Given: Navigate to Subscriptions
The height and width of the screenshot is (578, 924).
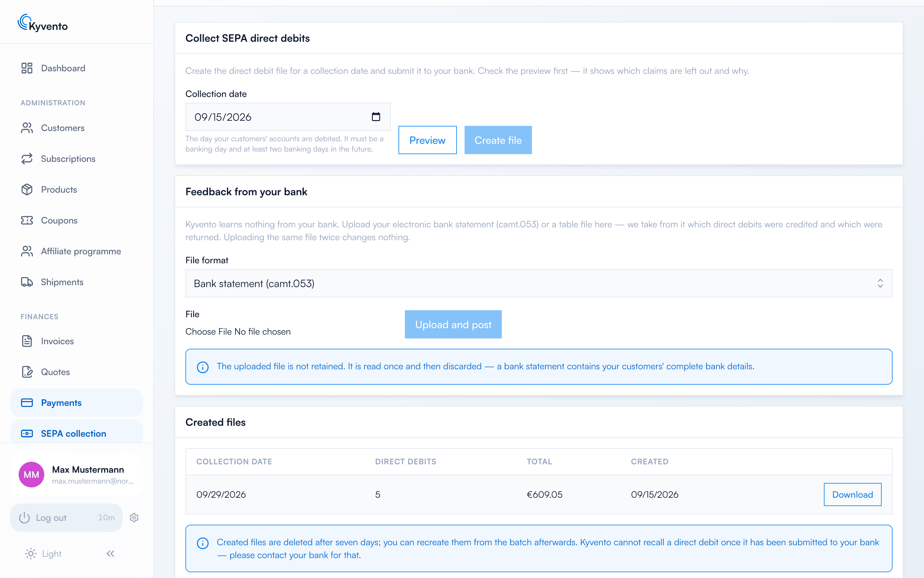Looking at the screenshot, I should point(76,159).
